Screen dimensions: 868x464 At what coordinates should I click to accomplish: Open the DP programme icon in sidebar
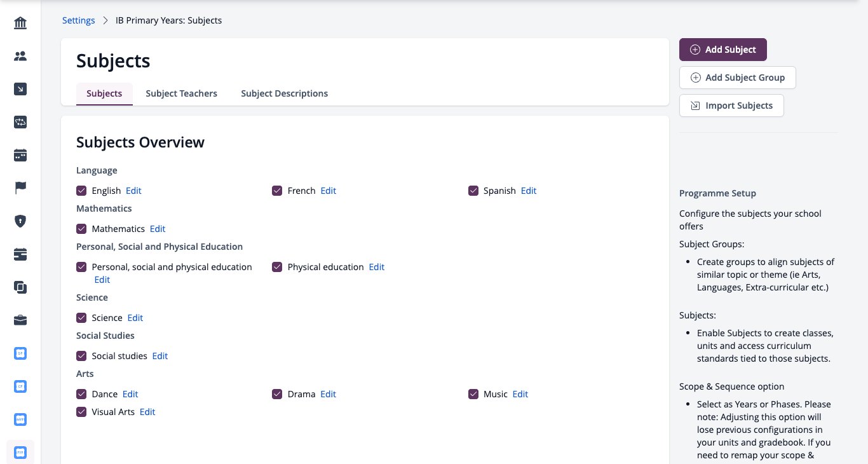[20, 353]
